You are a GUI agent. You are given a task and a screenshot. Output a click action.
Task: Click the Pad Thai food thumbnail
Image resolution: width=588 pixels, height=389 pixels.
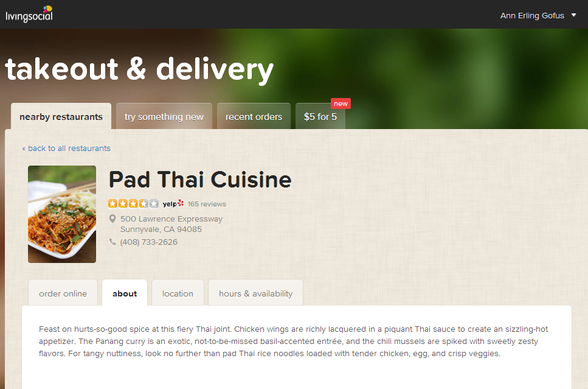[x=62, y=214]
